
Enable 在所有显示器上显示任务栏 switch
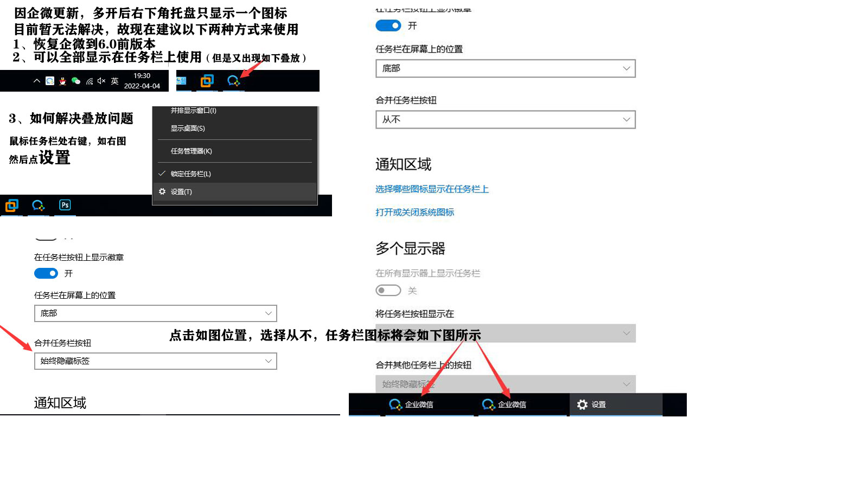click(x=388, y=291)
